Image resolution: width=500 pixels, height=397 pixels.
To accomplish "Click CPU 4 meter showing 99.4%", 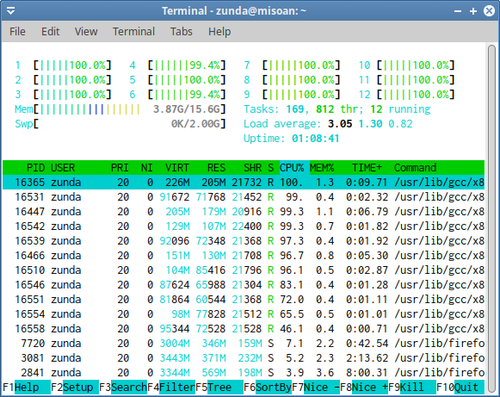I will coord(178,65).
